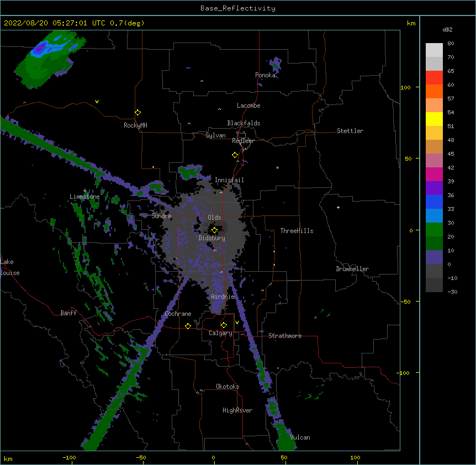Pick the bright yellow 51-54 dBZ legend swatch

434,119
